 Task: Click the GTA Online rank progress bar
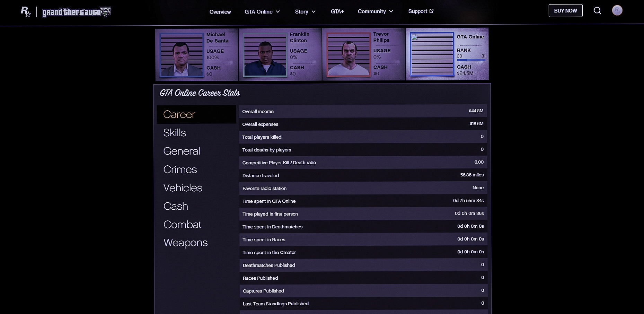coord(471,60)
